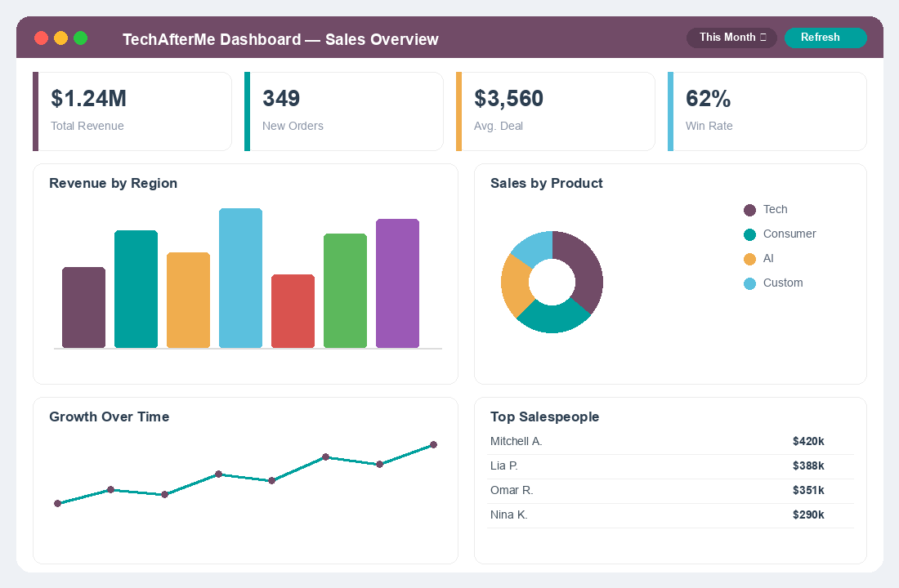The height and width of the screenshot is (588, 899).
Task: Click the Custom legend color dot
Action: pos(749,283)
